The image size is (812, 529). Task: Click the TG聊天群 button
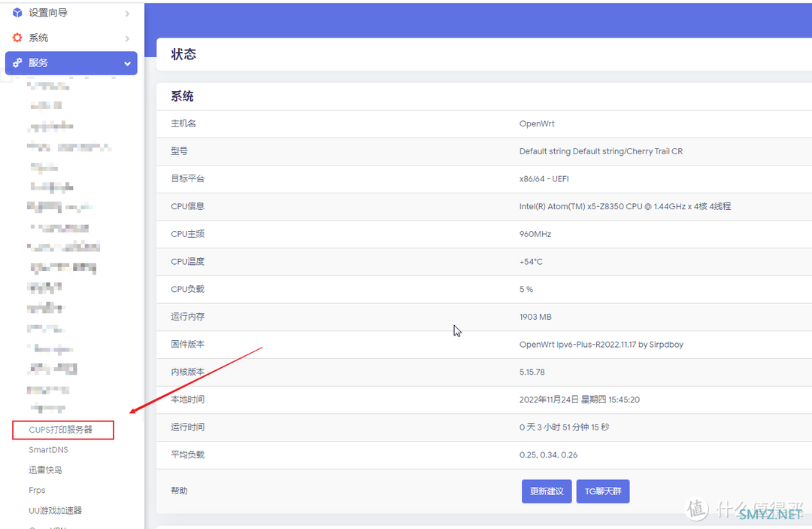tap(602, 491)
